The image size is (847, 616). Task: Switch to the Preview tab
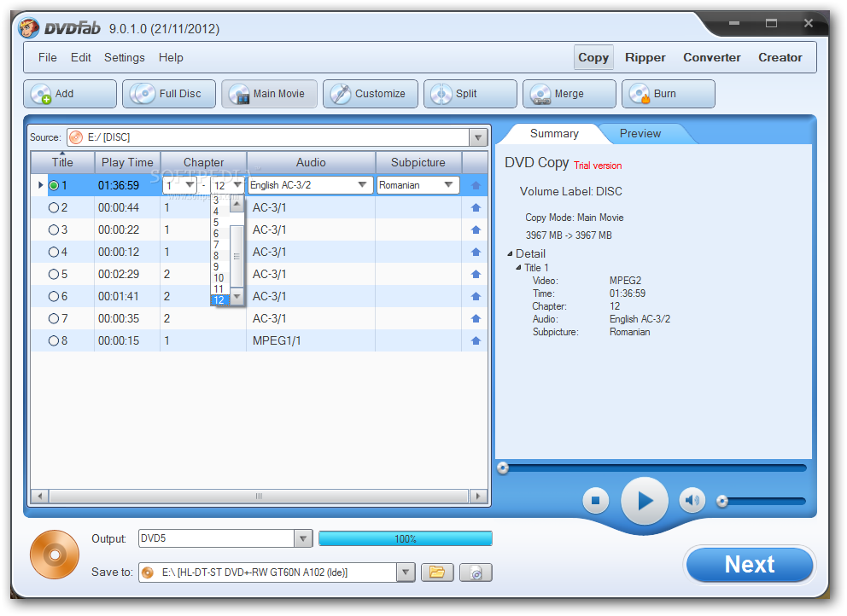(x=640, y=133)
